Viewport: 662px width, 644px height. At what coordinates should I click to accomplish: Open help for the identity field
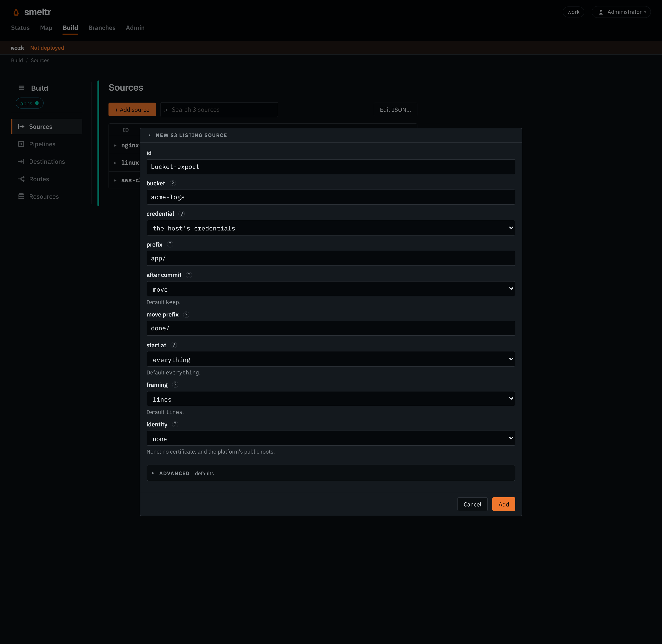coord(175,424)
